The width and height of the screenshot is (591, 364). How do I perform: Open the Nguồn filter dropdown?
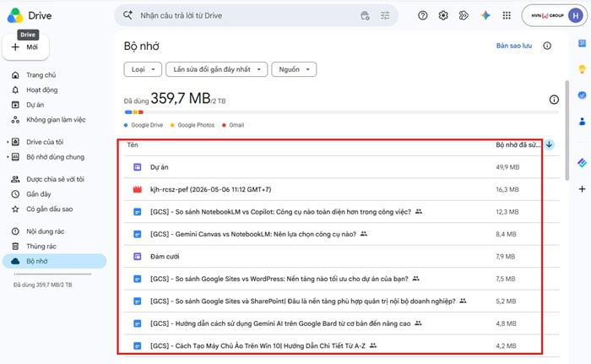pyautogui.click(x=294, y=69)
